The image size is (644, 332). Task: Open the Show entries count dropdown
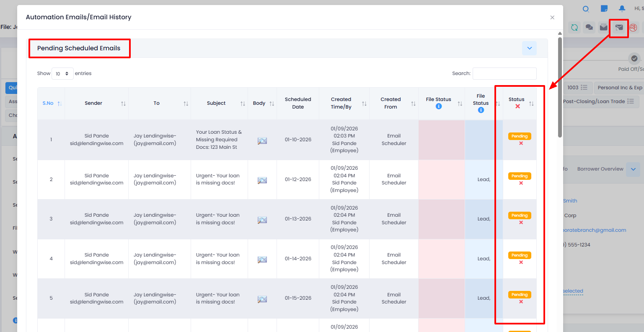tap(62, 74)
